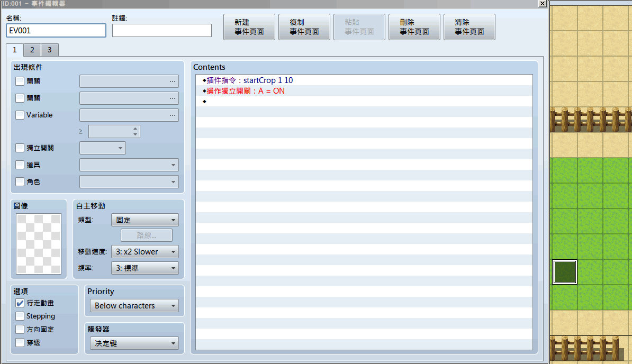The width and height of the screenshot is (632, 364).
Task: Enable the first 開關 condition checkbox
Action: 20,81
